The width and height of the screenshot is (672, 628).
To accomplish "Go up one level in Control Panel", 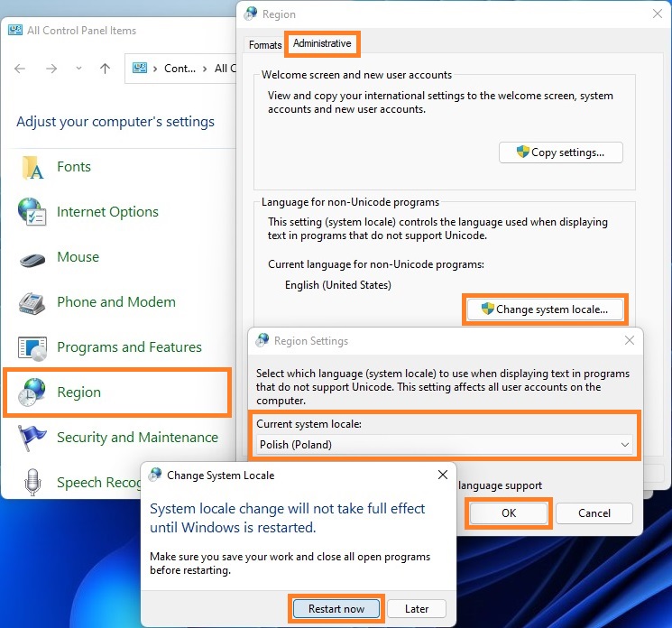I will point(105,69).
